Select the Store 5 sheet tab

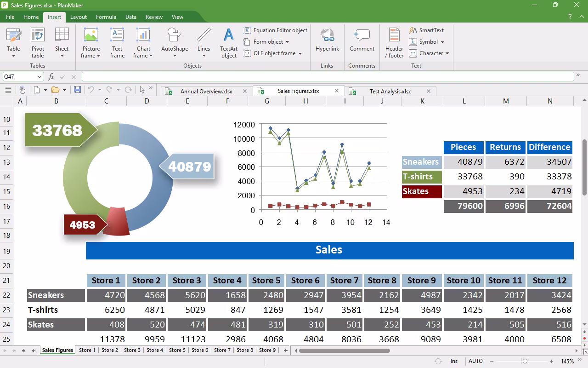(x=177, y=350)
